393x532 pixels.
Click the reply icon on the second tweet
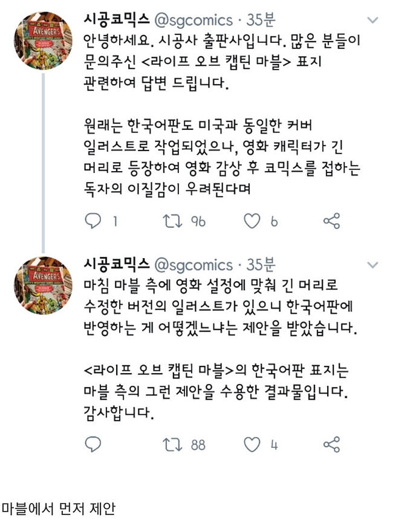tap(93, 444)
